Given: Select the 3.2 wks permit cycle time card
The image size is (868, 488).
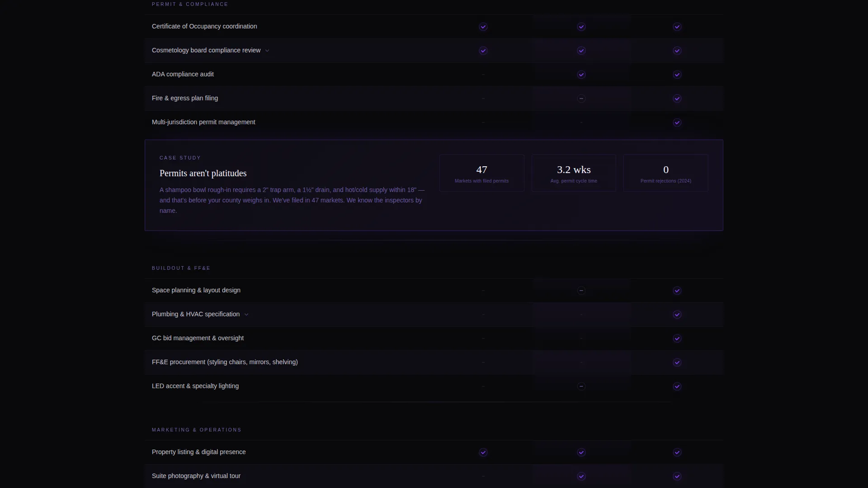Looking at the screenshot, I should (574, 173).
